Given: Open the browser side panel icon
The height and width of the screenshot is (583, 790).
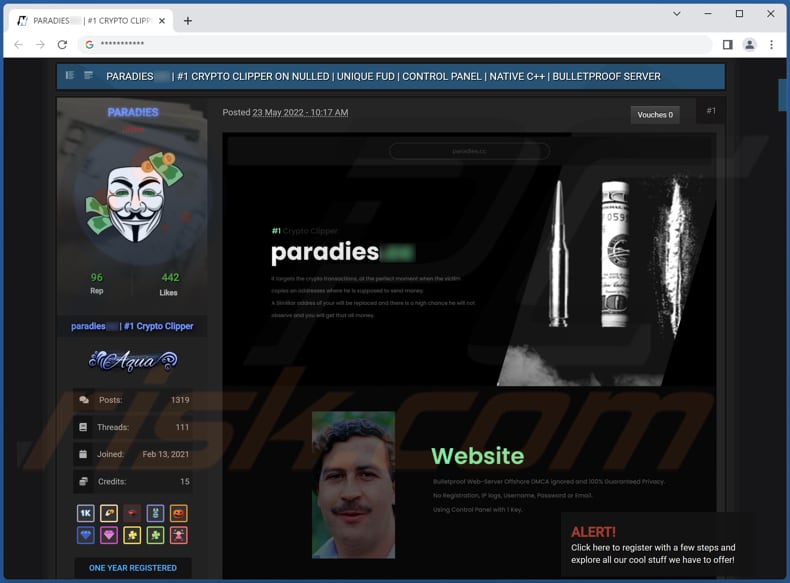Looking at the screenshot, I should coord(727,44).
